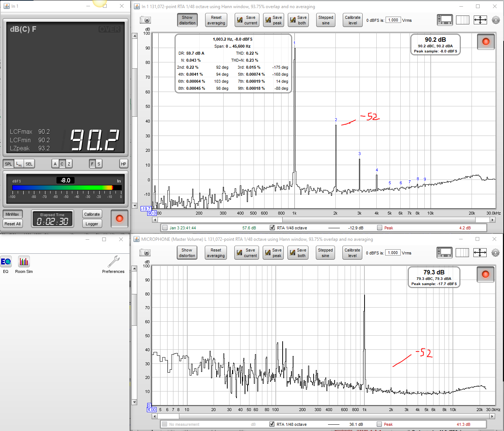Click MinMax button on SPL meter

[13, 214]
